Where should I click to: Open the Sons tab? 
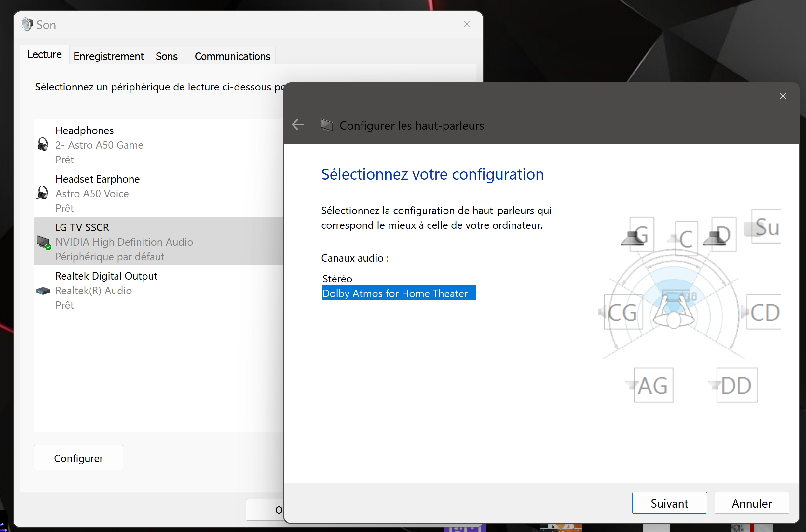167,56
